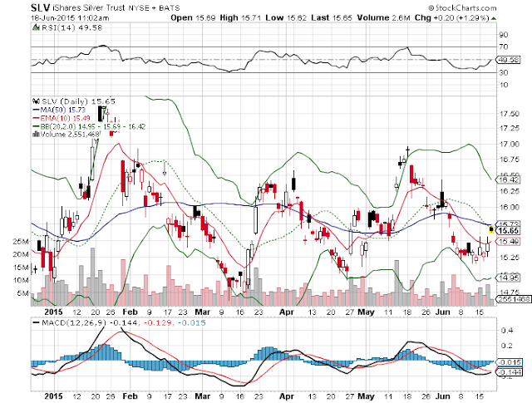Click the 2551468 volume tag
The width and height of the screenshot is (532, 403).
514,299
